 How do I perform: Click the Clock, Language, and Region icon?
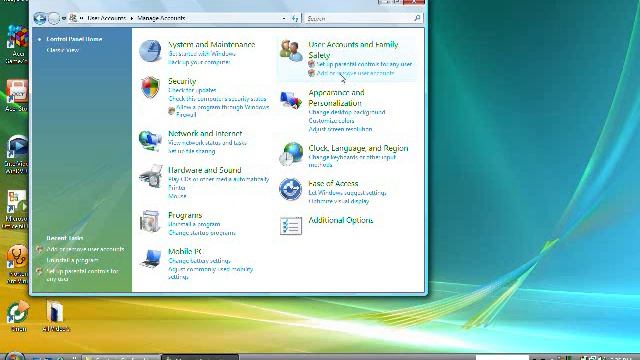(x=291, y=154)
